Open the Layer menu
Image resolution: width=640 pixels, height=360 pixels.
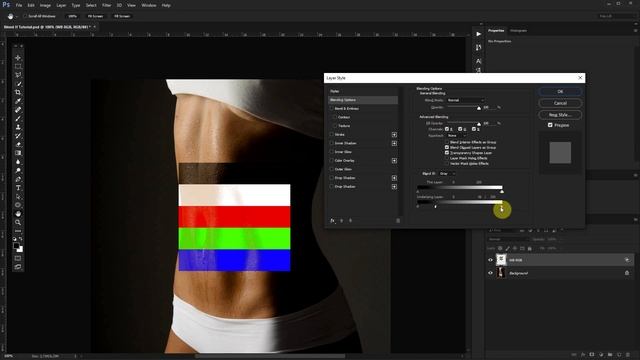click(x=61, y=5)
